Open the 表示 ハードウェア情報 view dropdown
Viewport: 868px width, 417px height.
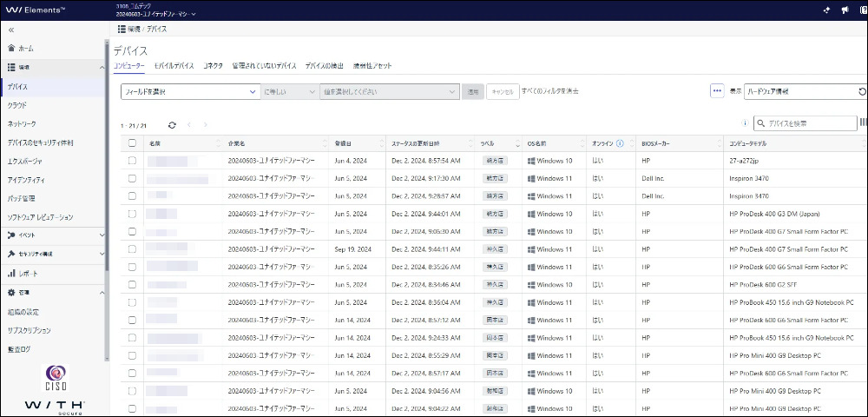click(805, 91)
